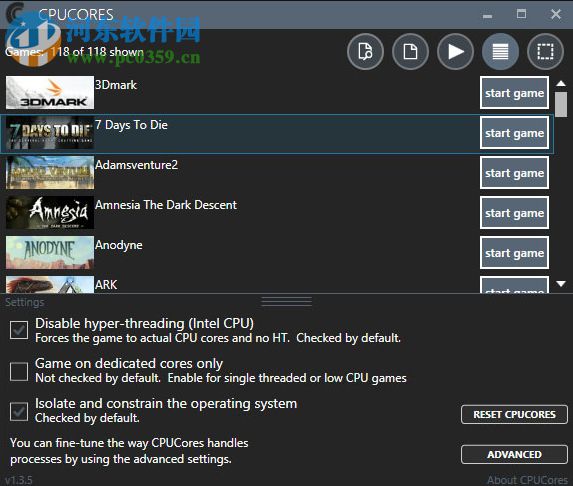Image resolution: width=573 pixels, height=486 pixels.
Task: Close the CPUCores window
Action: coord(556,14)
